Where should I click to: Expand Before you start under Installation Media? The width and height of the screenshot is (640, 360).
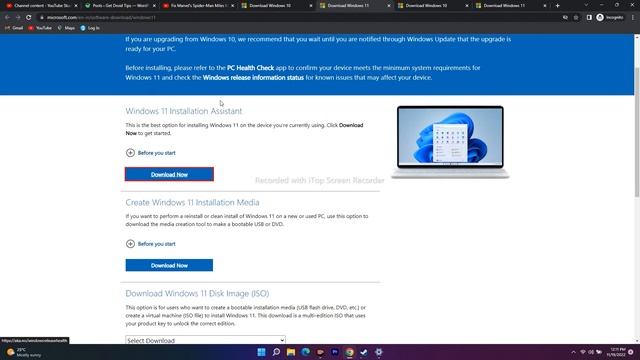pos(151,244)
